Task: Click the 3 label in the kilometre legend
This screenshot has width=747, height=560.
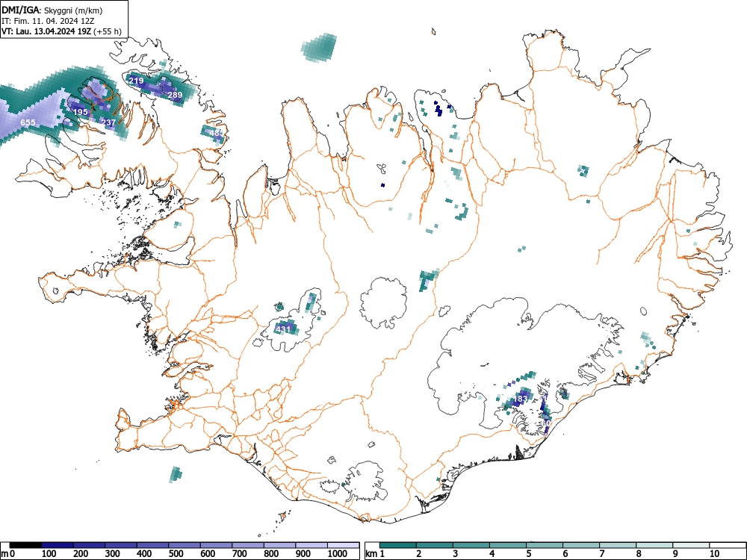Action: click(x=456, y=554)
